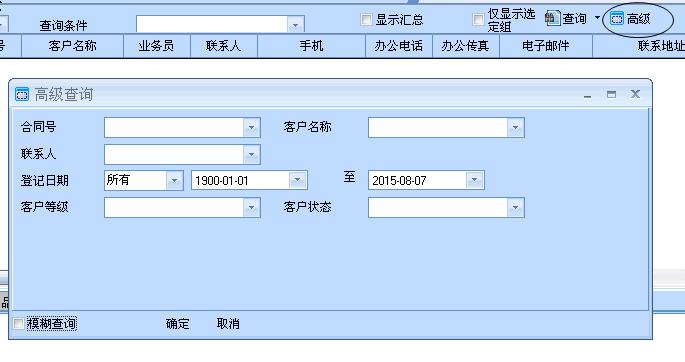
Task: Click inside the 客户名称 text field in dialog
Action: pos(438,128)
